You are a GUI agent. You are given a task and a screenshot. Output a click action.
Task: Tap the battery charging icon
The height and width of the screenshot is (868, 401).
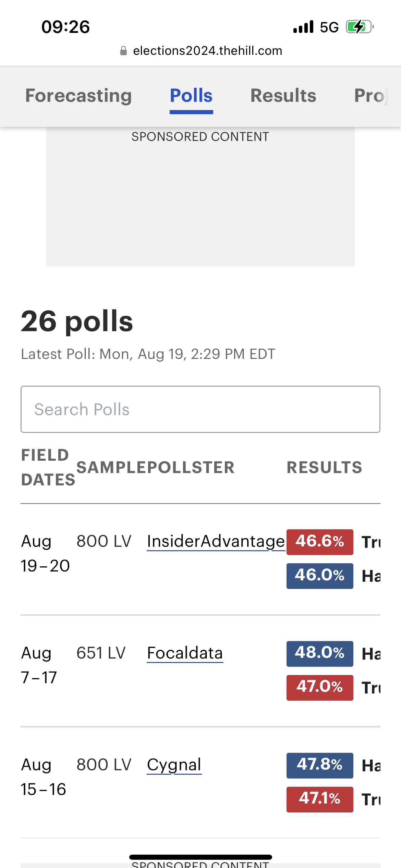[359, 27]
